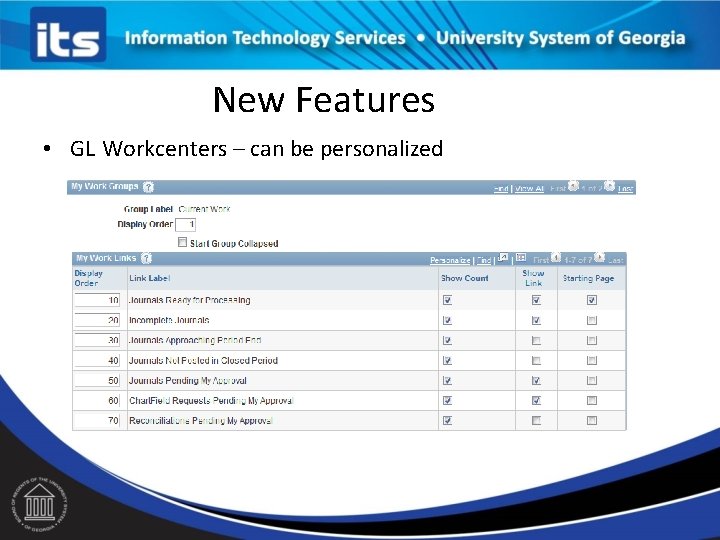Show next row in My Work Groups
The height and width of the screenshot is (540, 720).
pos(609,186)
